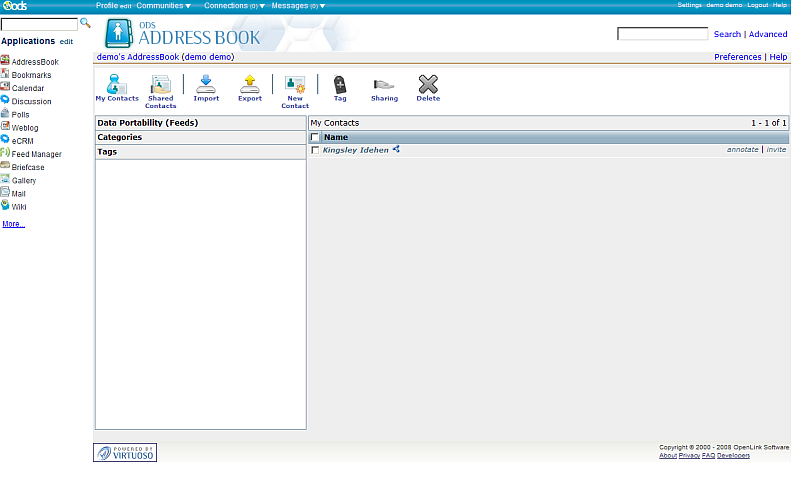This screenshot has width=800, height=492.
Task: Open the Sharing toolbar icon
Action: pyautogui.click(x=384, y=85)
